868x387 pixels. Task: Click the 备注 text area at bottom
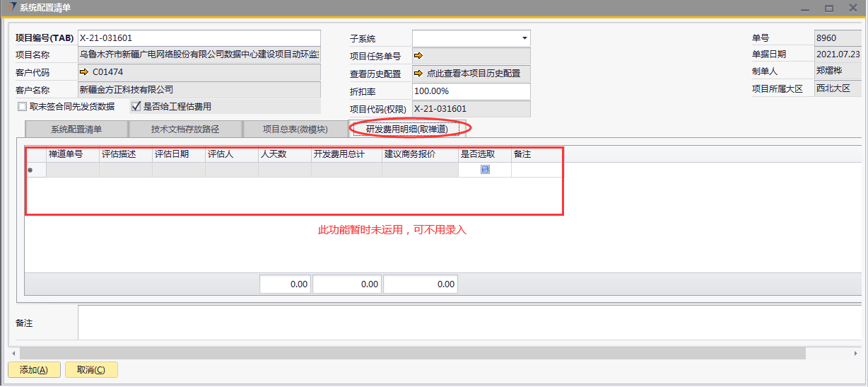coord(467,323)
